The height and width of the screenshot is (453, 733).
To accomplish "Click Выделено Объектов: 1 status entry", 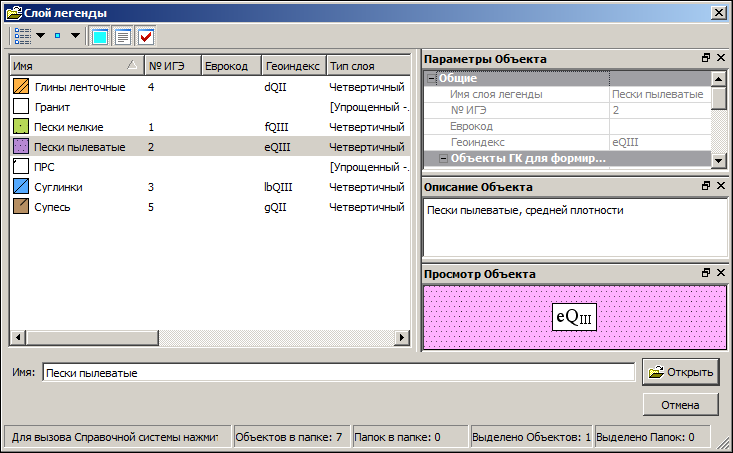I will coord(531,437).
